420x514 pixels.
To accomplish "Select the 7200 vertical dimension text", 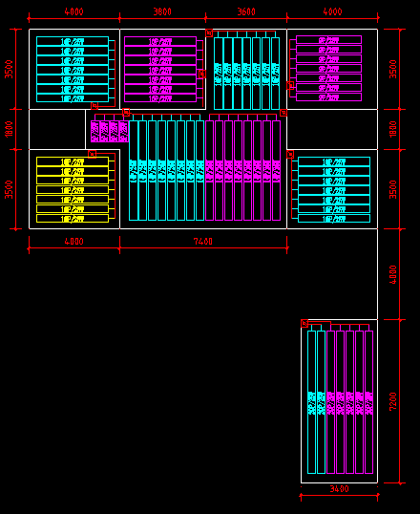I will [393, 401].
